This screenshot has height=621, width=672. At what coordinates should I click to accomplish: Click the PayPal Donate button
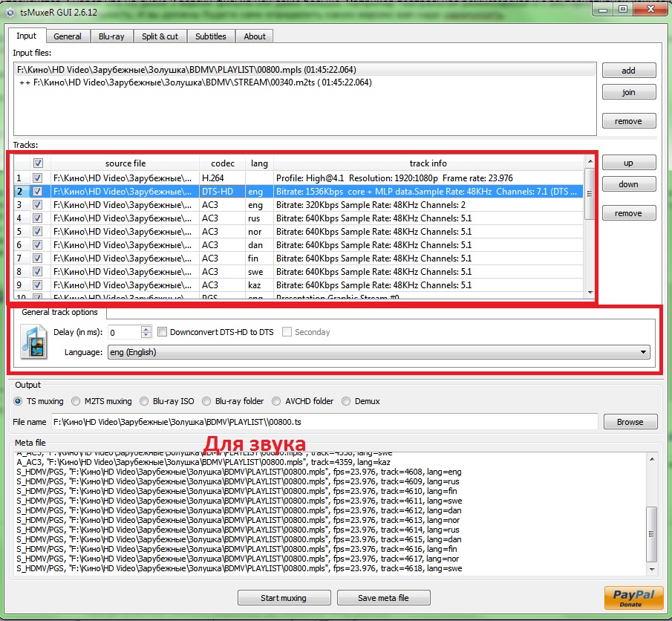[633, 598]
